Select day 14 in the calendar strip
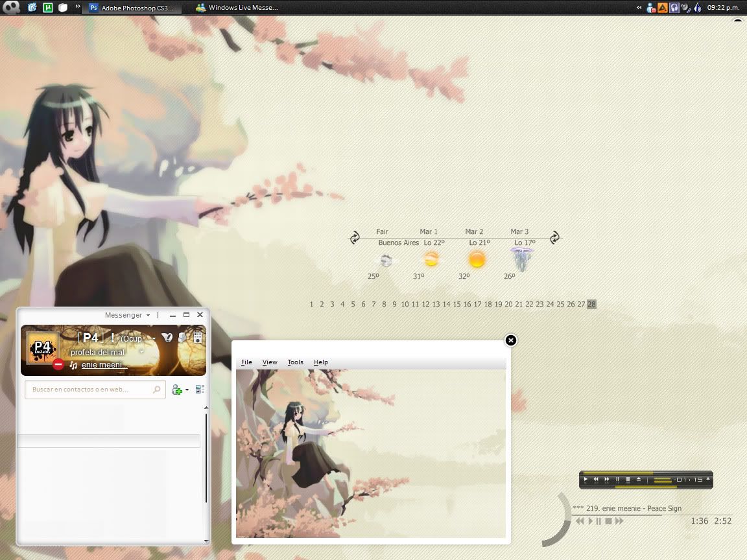Image resolution: width=747 pixels, height=560 pixels. [x=446, y=304]
